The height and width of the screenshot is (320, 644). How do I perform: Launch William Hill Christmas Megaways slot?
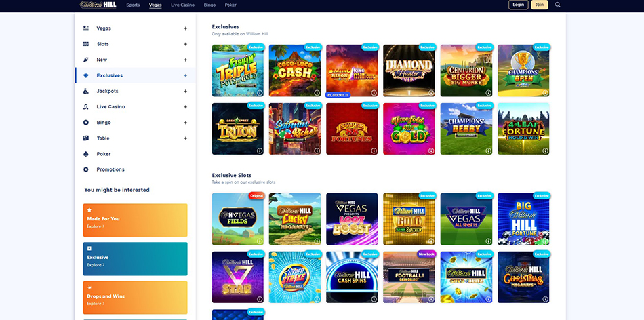tap(523, 277)
